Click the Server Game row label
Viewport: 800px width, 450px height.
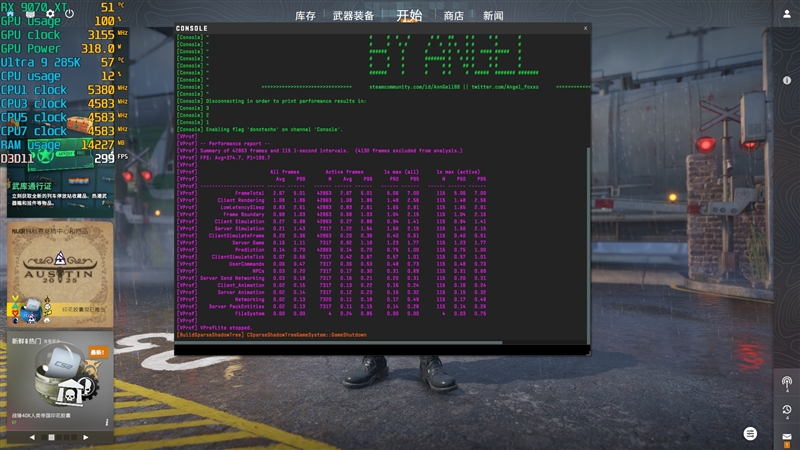(x=248, y=243)
